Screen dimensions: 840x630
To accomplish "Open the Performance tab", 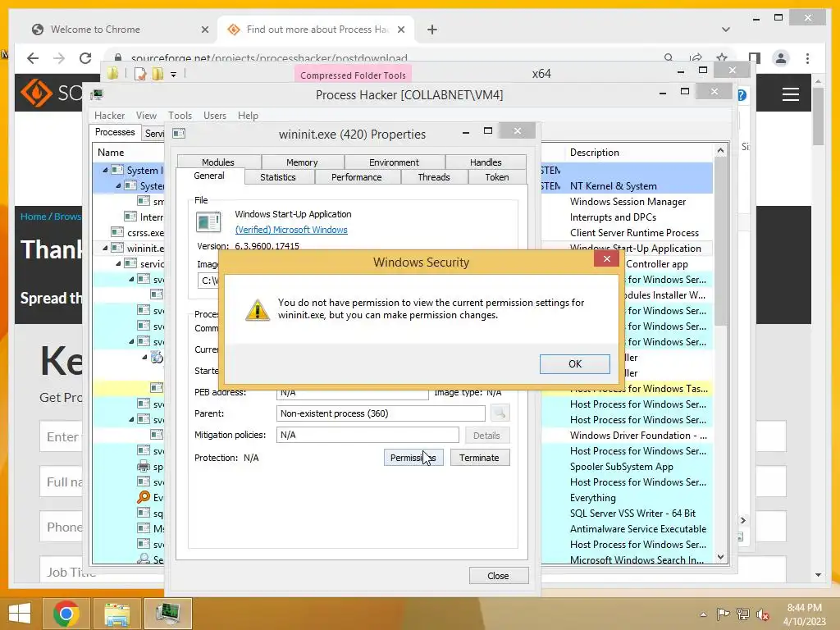I will [356, 177].
